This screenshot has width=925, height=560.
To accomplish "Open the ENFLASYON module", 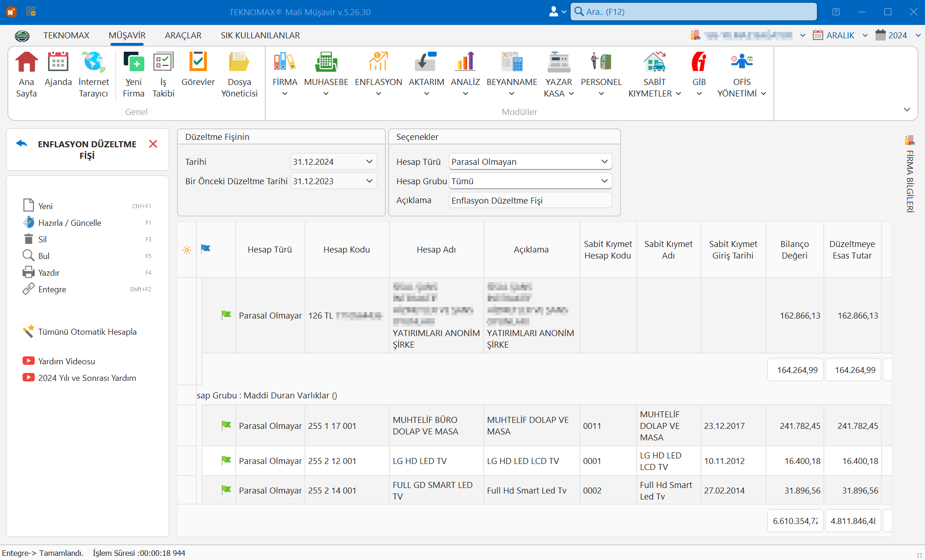I will point(378,74).
